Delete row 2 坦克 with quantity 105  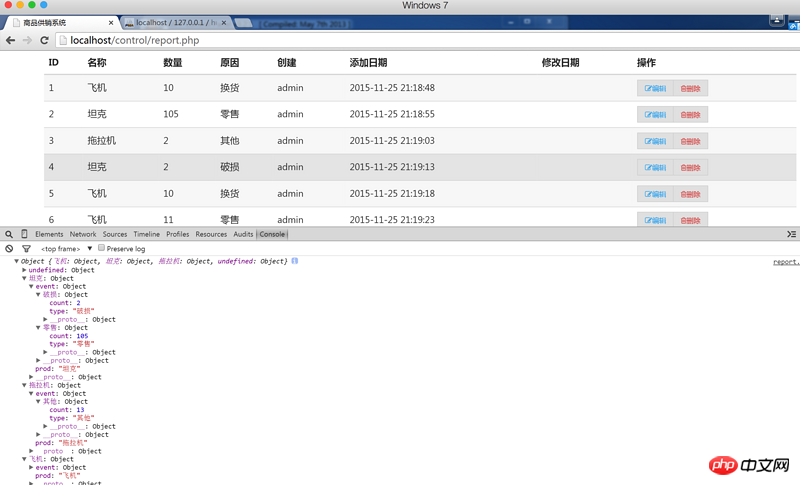click(690, 115)
